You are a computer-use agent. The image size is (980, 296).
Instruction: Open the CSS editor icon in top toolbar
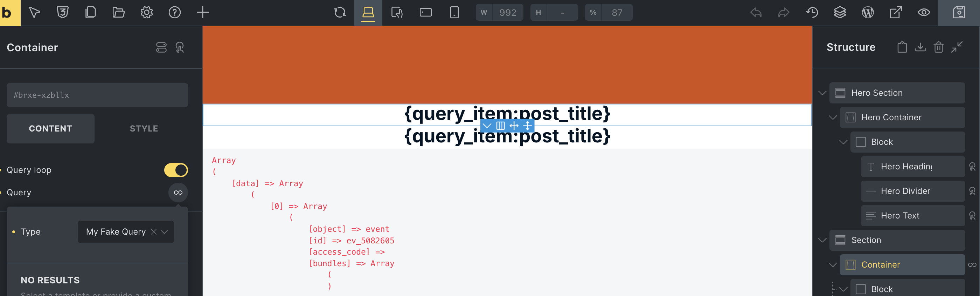[62, 13]
